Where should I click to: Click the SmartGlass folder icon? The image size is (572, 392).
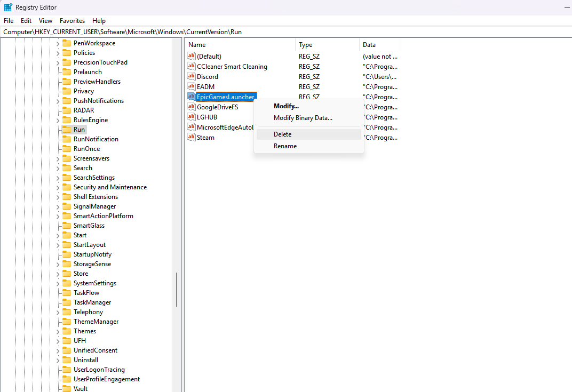67,226
